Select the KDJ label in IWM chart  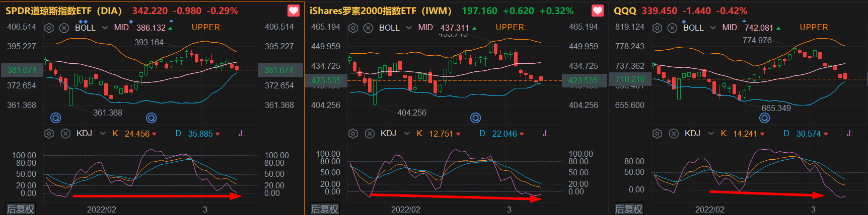[x=388, y=134]
